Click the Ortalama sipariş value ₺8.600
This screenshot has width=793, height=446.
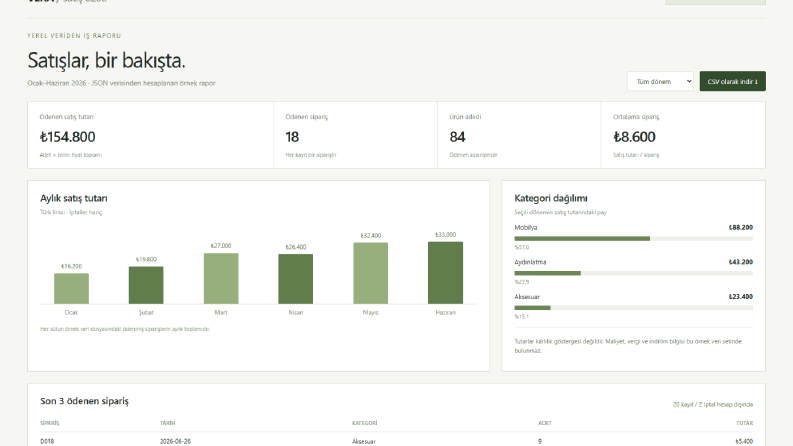pos(634,137)
